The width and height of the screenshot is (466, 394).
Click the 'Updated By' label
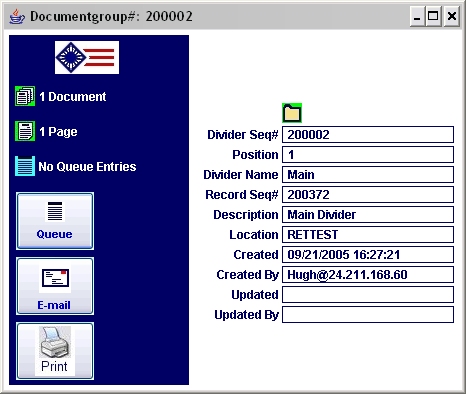(246, 315)
